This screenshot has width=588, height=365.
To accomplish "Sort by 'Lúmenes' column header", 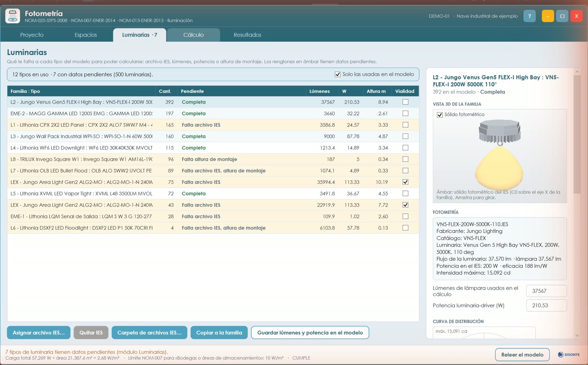I will pos(322,91).
